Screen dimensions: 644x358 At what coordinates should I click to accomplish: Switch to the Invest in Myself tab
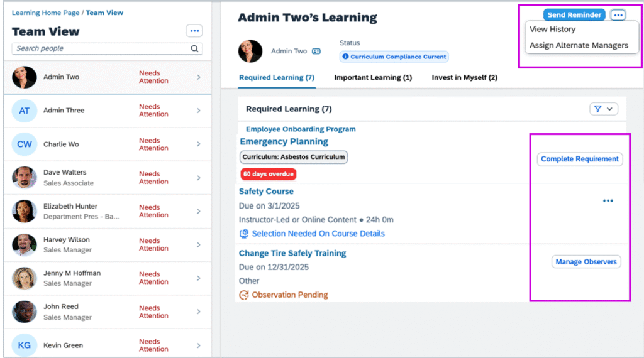point(464,78)
